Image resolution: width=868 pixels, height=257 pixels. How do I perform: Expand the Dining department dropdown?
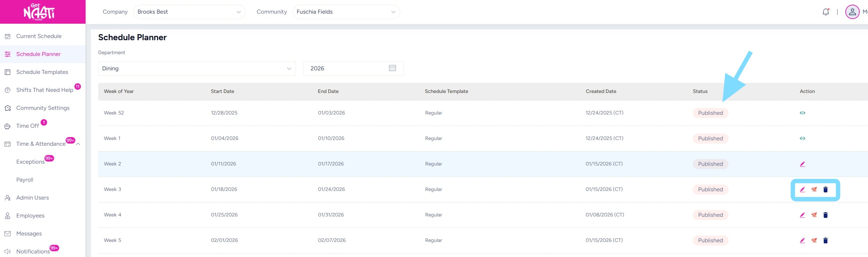pyautogui.click(x=197, y=69)
